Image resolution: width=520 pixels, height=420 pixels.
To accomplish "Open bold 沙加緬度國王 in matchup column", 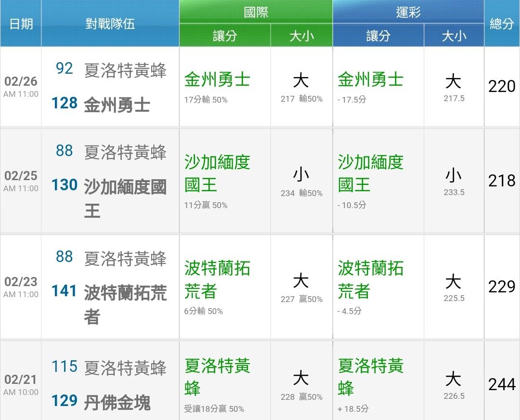I will point(125,198).
